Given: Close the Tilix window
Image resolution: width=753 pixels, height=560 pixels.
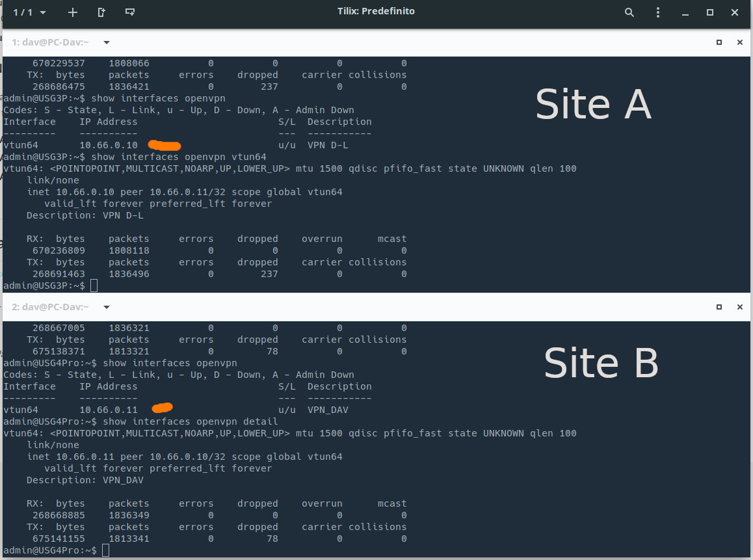Looking at the screenshot, I should point(735,12).
